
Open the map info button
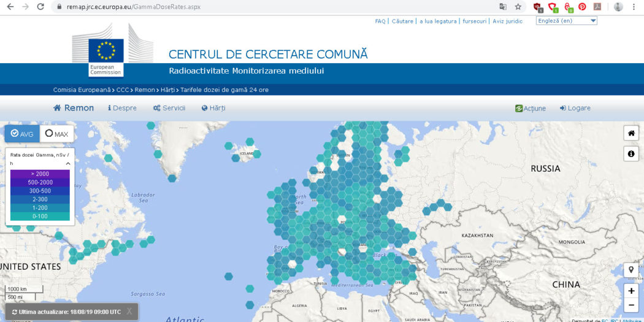point(631,153)
